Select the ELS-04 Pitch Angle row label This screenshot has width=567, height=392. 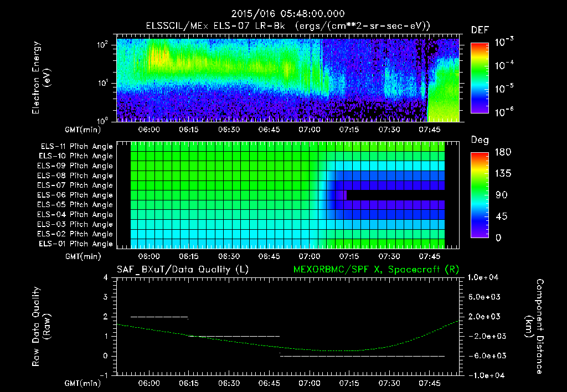pos(75,214)
